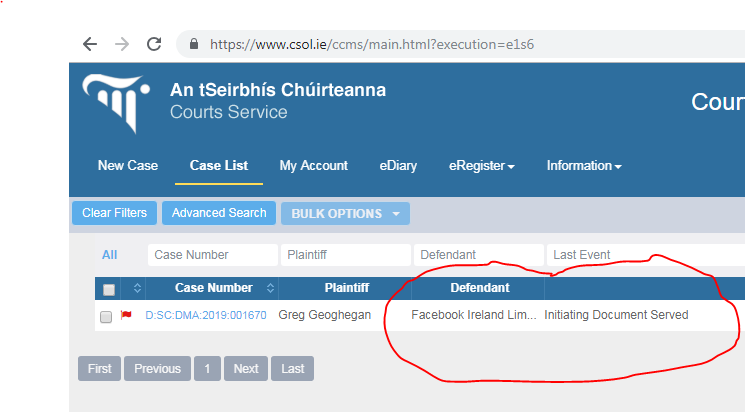Open case link D:SC:DMA:2019:001670
The width and height of the screenshot is (745, 412).
click(x=206, y=315)
